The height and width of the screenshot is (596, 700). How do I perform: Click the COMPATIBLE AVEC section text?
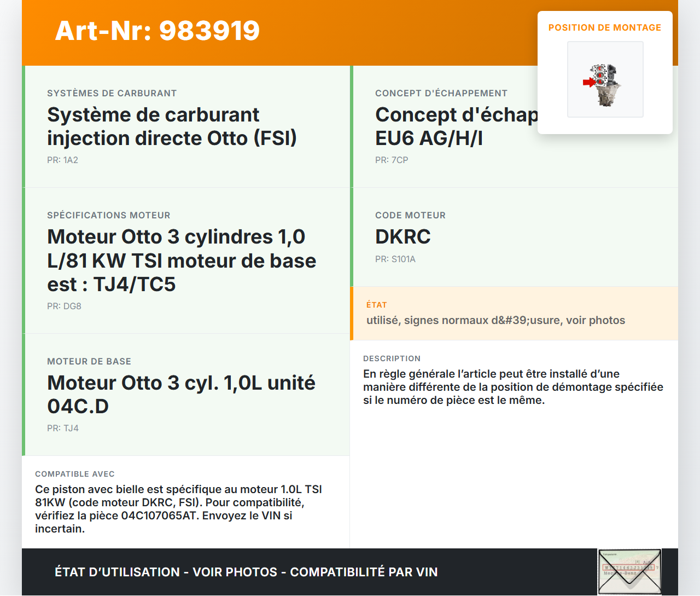[178, 509]
